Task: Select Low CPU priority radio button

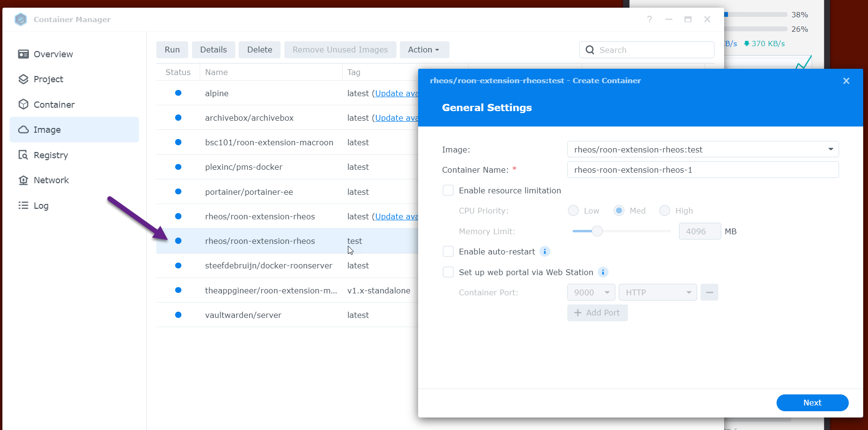Action: [x=573, y=211]
